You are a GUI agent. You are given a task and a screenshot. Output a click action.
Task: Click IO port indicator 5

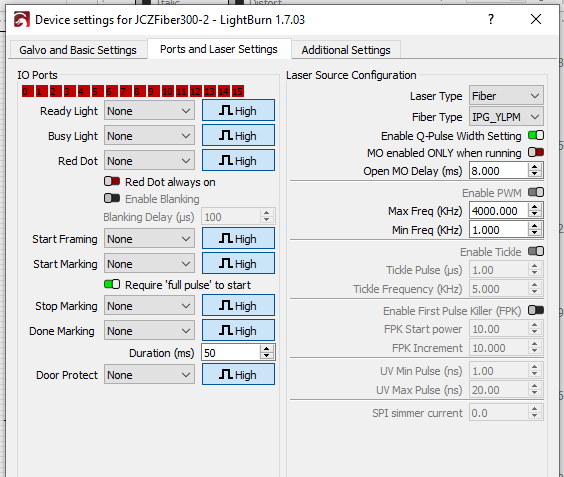point(98,91)
